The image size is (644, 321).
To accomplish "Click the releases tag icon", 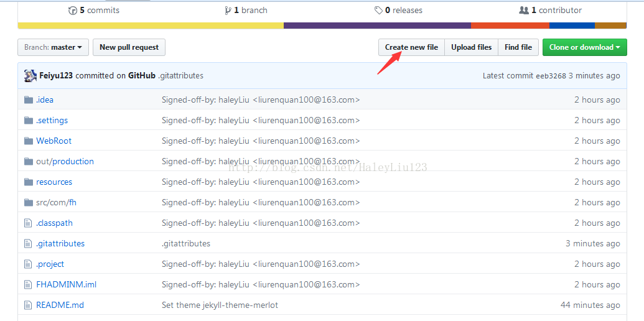I will [378, 11].
